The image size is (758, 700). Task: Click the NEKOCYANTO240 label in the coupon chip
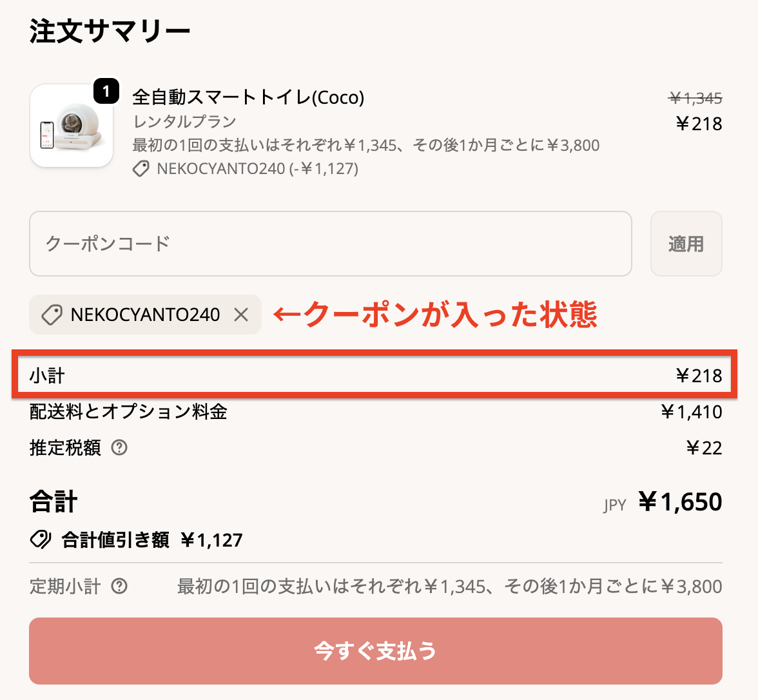tap(145, 315)
